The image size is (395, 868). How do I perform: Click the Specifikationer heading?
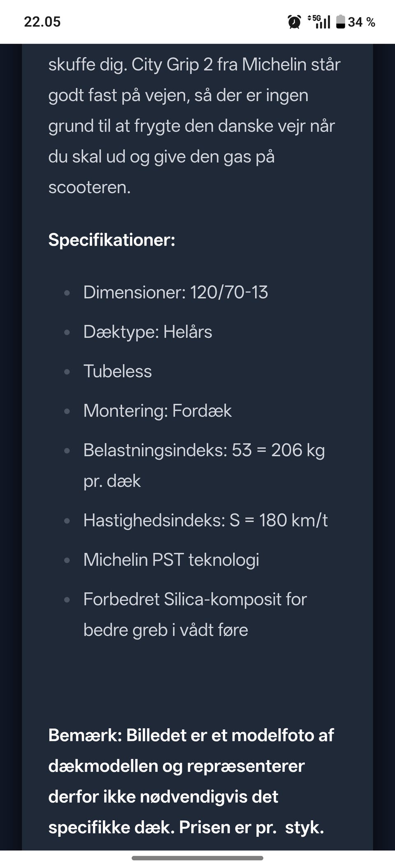click(112, 240)
